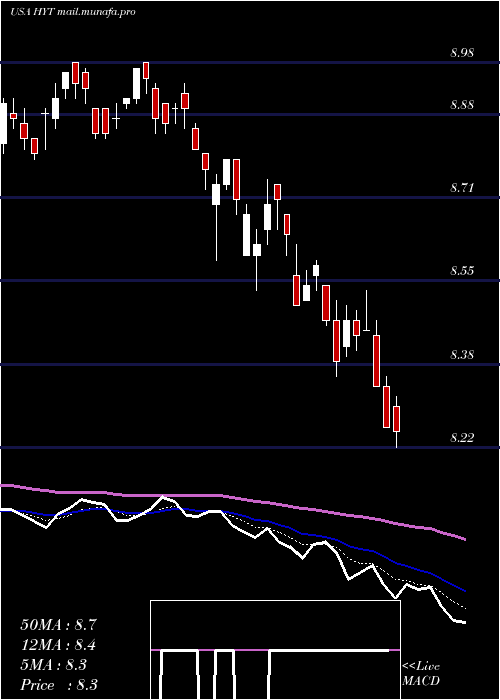Click inside the Live MACD indicator box

275,650
